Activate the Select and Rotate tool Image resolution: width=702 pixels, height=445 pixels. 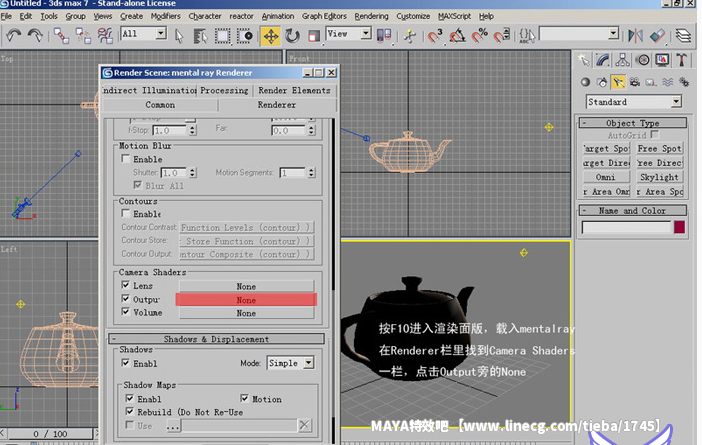292,36
